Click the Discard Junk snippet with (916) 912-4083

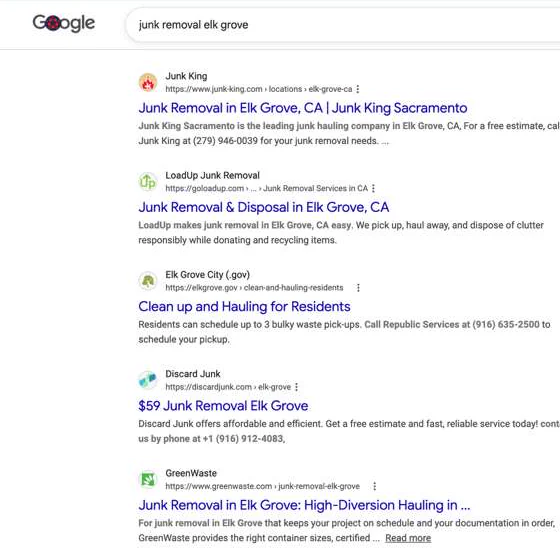pyautogui.click(x=349, y=431)
